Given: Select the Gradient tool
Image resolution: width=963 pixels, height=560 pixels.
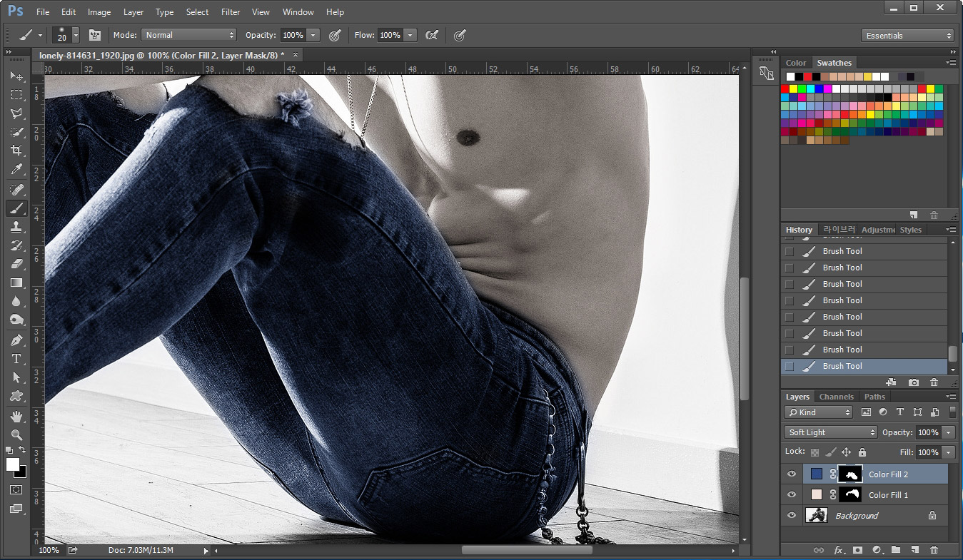Looking at the screenshot, I should click(16, 282).
